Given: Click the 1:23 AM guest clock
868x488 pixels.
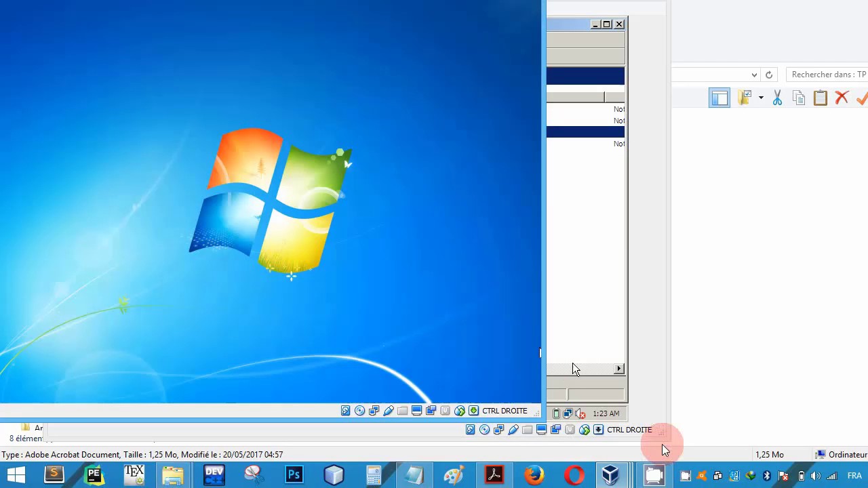Looking at the screenshot, I should point(606,413).
